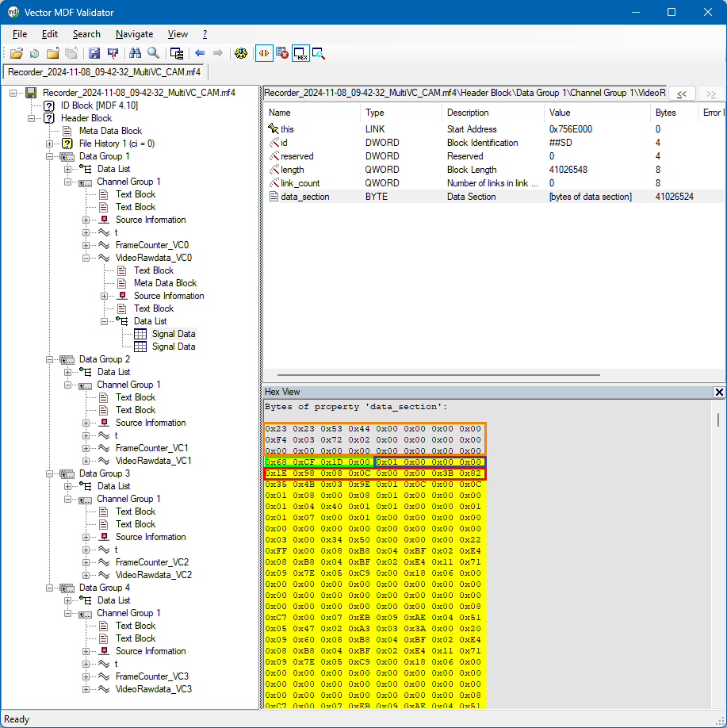727x728 pixels.
Task: Expand the FrameCounter_VC0 channel node
Action: (x=86, y=245)
